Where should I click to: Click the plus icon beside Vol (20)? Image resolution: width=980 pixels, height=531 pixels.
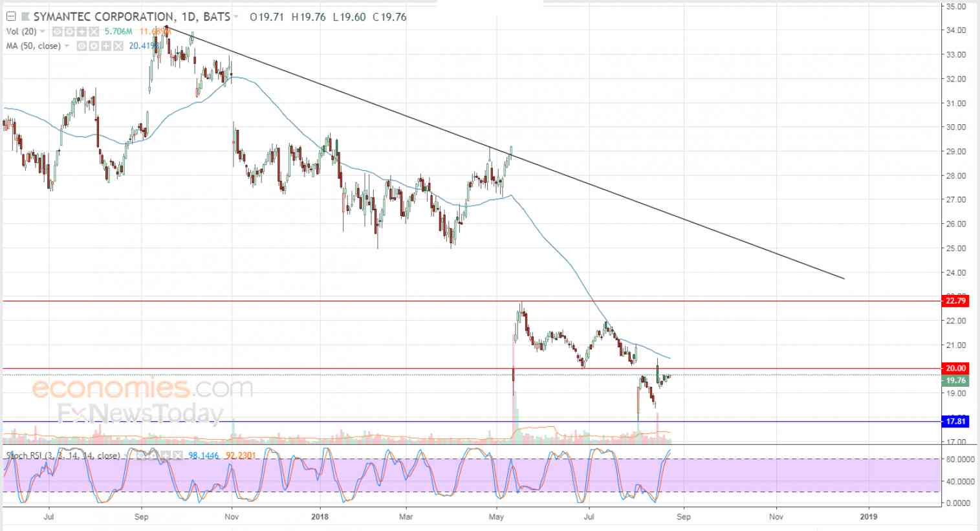click(82, 31)
